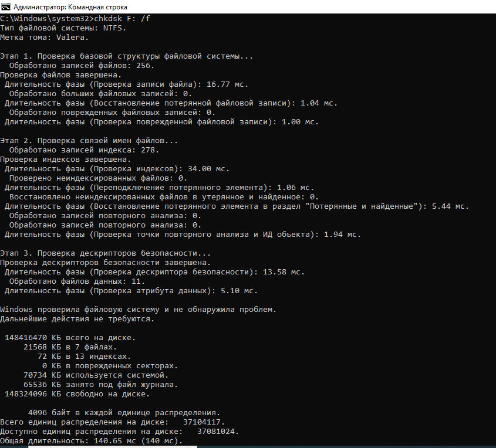The height and width of the screenshot is (448, 496).
Task: Click the 'Потерянные и найденные' 5.44 мс line
Action: click(x=237, y=206)
